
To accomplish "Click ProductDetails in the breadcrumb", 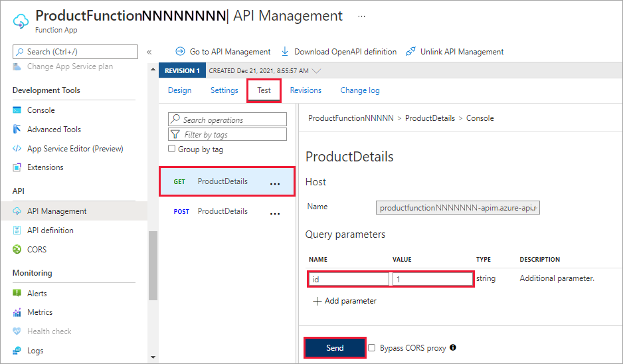I will [430, 118].
